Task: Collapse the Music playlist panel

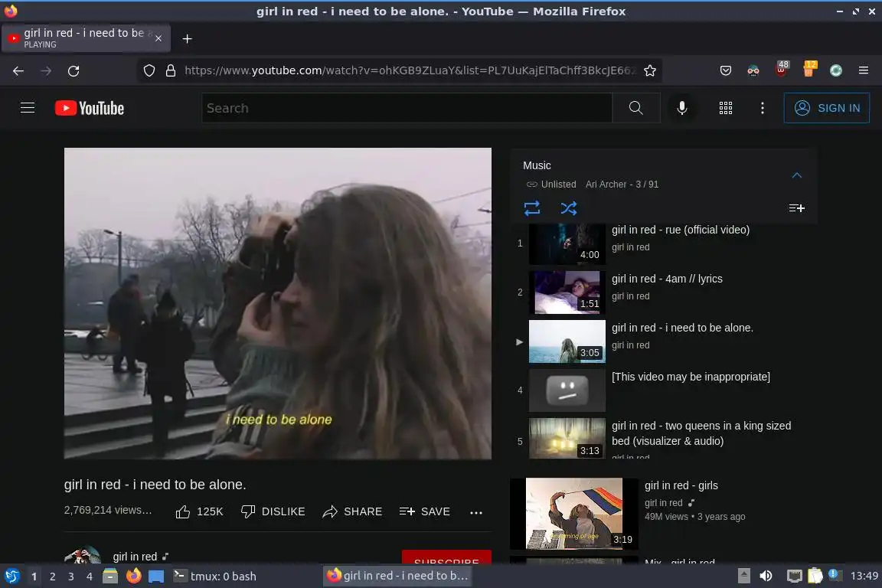Action: pyautogui.click(x=796, y=175)
